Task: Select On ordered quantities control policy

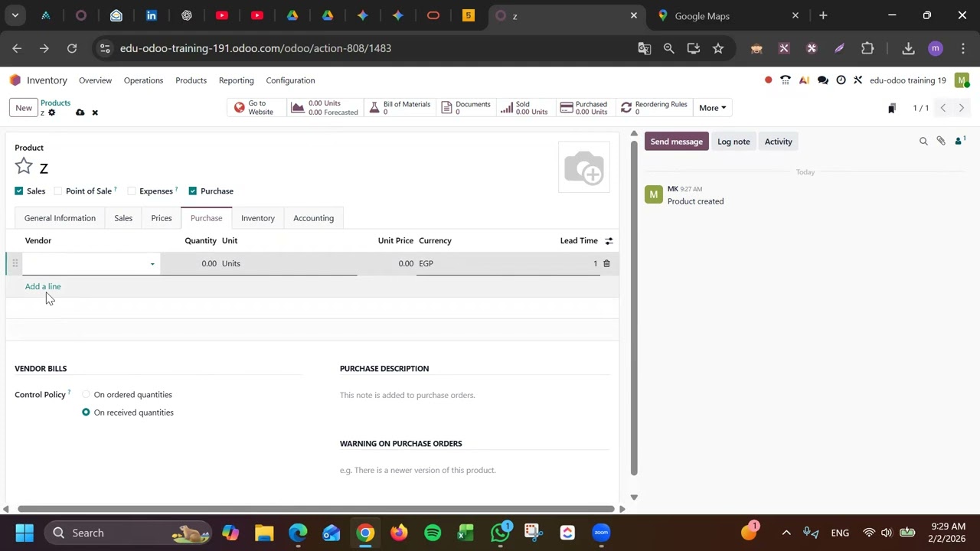Action: click(x=86, y=394)
